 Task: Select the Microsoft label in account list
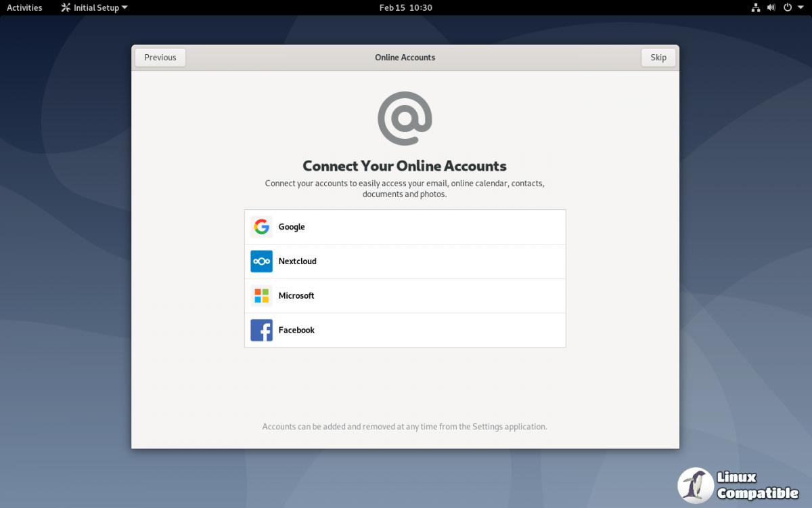296,296
